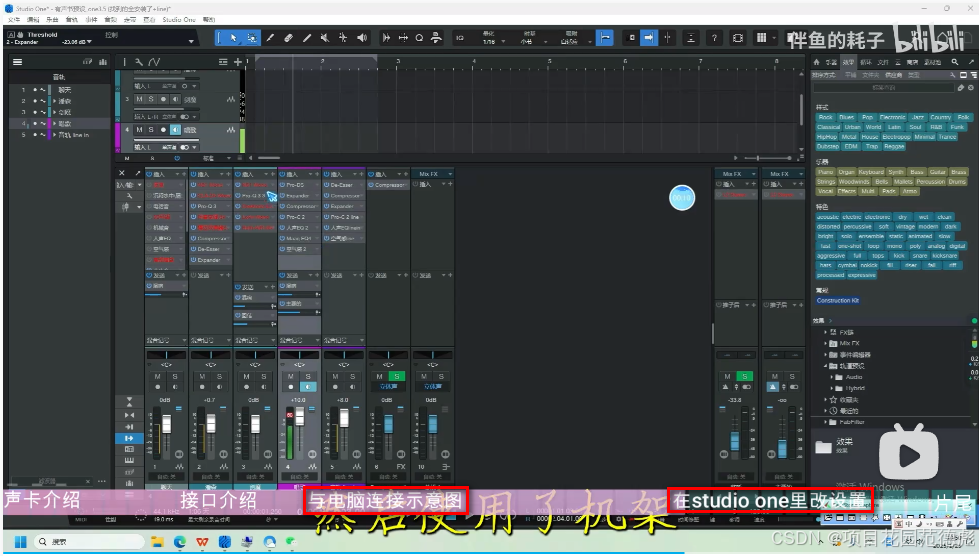
Task: Open browser Home icon
Action: point(816,62)
